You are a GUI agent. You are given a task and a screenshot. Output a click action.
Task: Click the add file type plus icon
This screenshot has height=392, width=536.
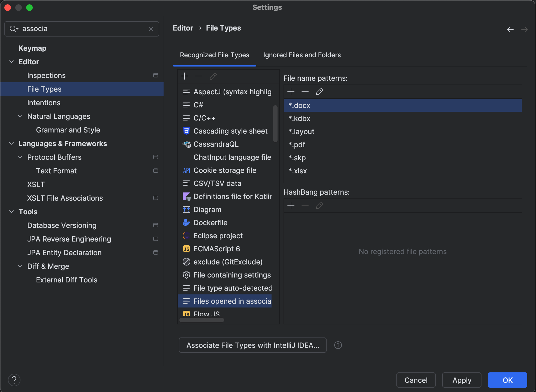click(185, 76)
